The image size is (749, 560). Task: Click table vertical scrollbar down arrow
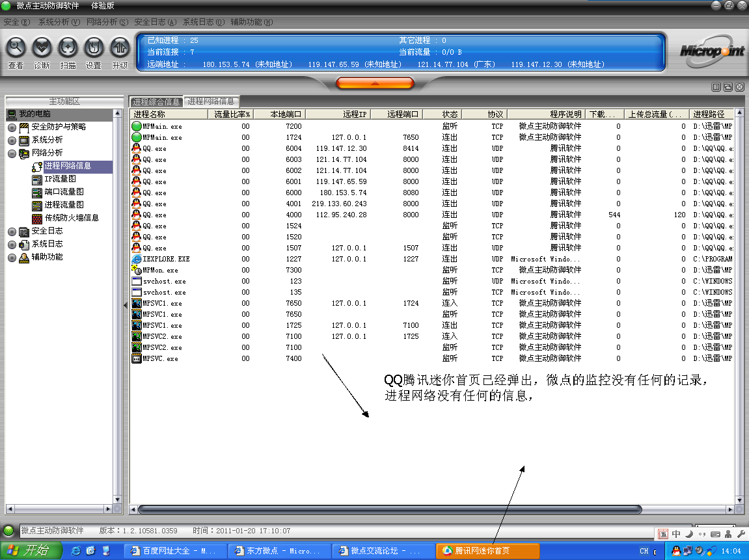(x=739, y=500)
